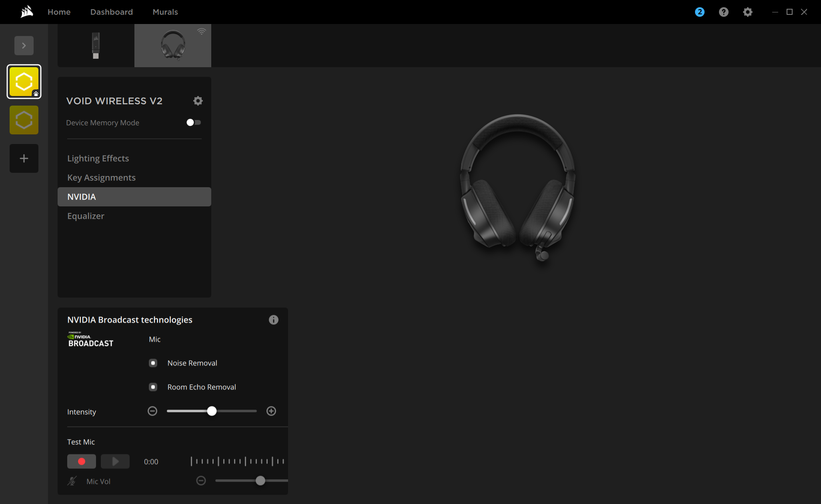Decrease Intensity with minus icon
This screenshot has height=504, width=821.
pyautogui.click(x=152, y=411)
